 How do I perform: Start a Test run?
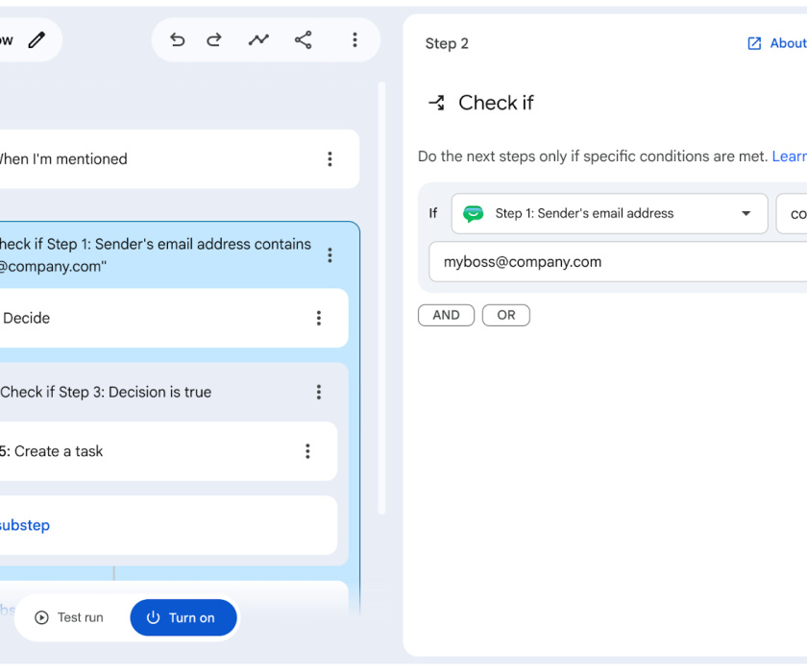pos(69,617)
